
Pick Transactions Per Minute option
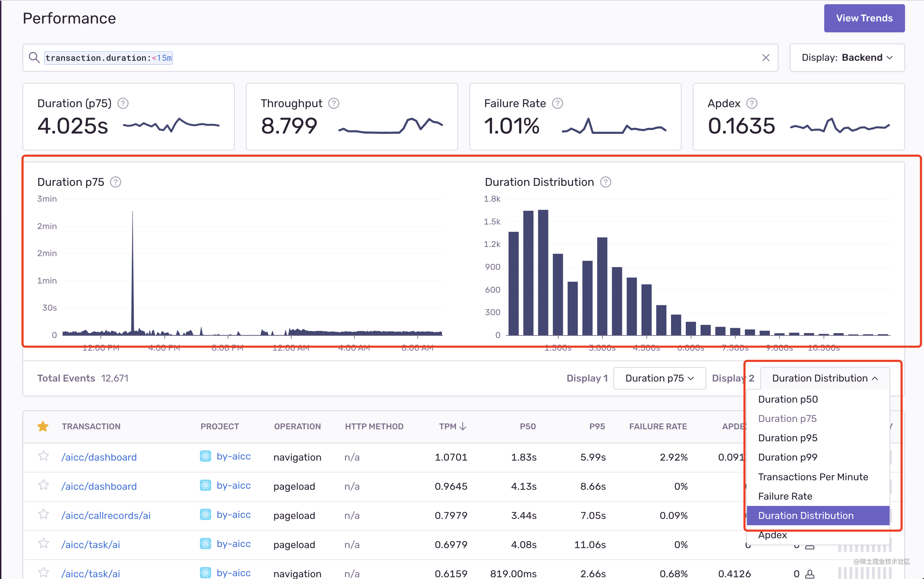coord(818,477)
